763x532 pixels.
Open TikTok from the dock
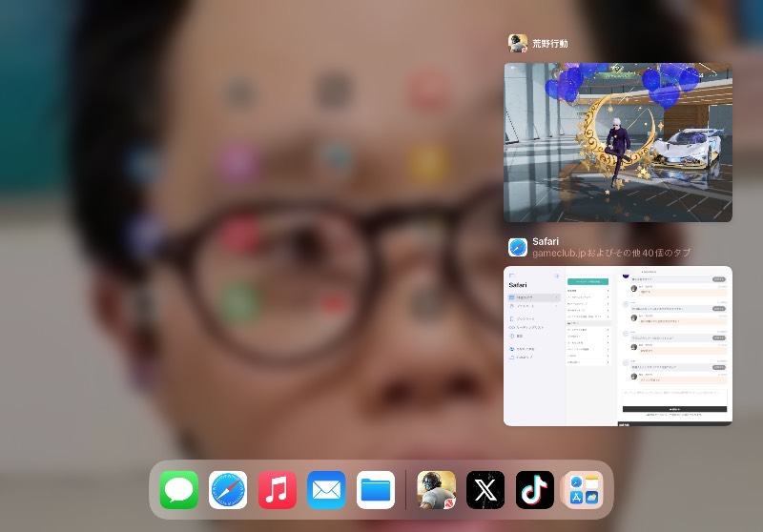click(x=535, y=490)
